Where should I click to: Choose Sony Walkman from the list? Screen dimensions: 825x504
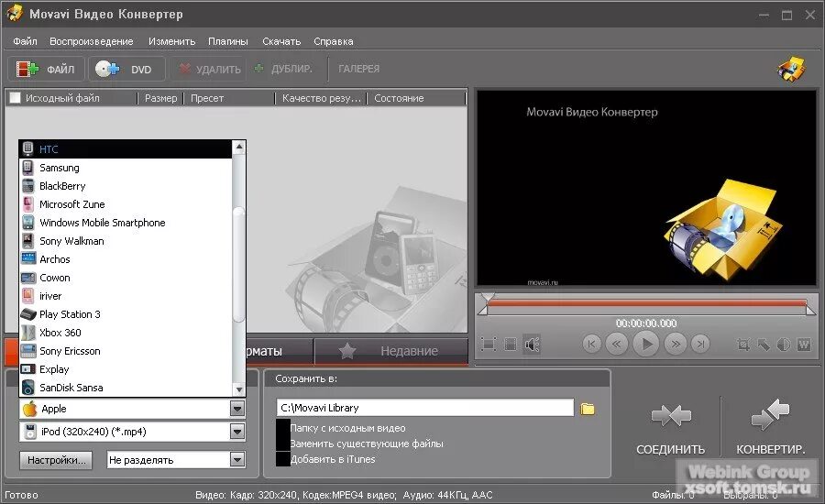(126, 241)
